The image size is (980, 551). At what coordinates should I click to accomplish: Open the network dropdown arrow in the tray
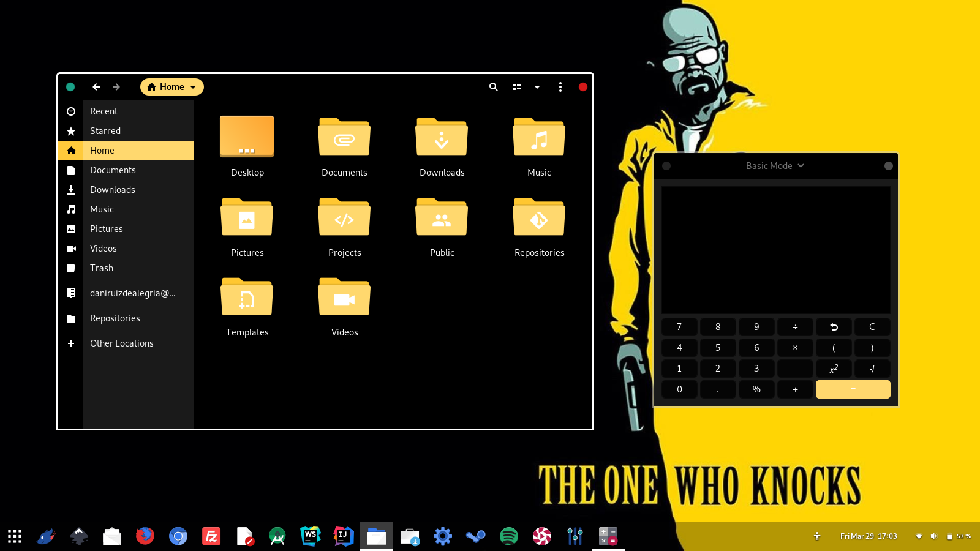tap(919, 536)
